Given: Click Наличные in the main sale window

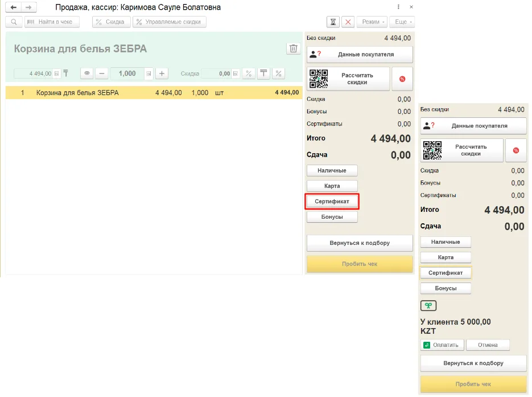Looking at the screenshot, I should point(332,170).
